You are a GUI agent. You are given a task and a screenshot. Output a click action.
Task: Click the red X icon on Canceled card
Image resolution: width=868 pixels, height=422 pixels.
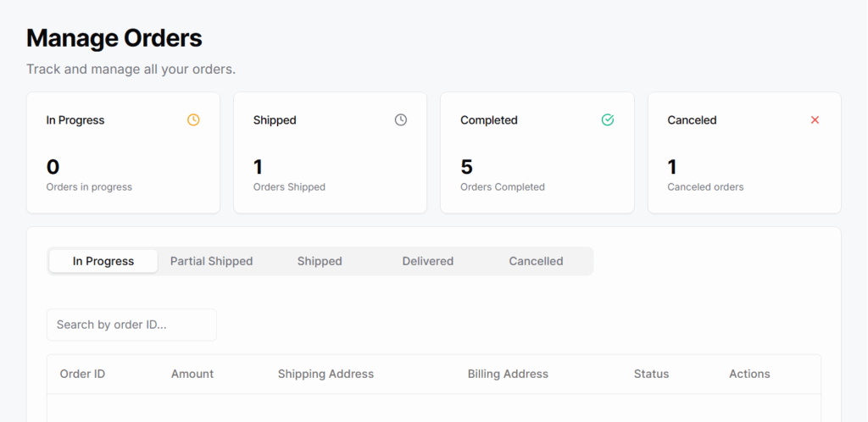[815, 120]
